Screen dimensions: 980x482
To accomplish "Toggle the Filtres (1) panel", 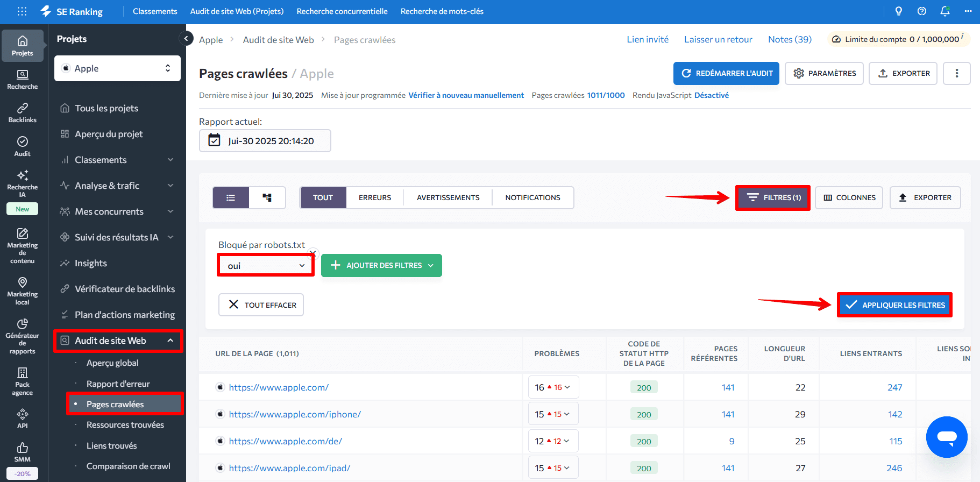I will (773, 197).
